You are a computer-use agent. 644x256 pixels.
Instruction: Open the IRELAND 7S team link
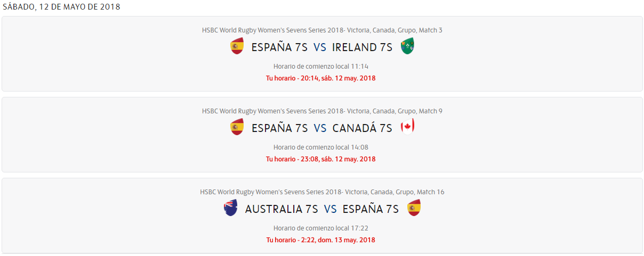(362, 47)
